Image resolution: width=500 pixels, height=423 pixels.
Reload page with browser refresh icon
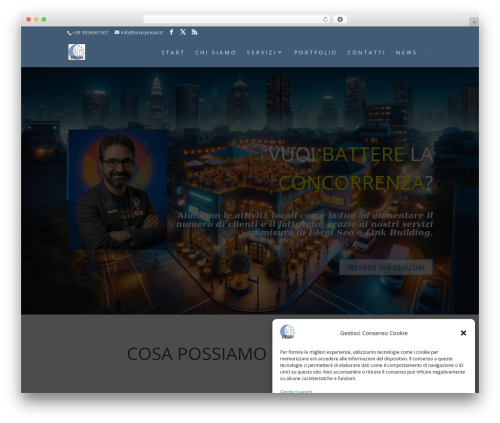[x=325, y=20]
